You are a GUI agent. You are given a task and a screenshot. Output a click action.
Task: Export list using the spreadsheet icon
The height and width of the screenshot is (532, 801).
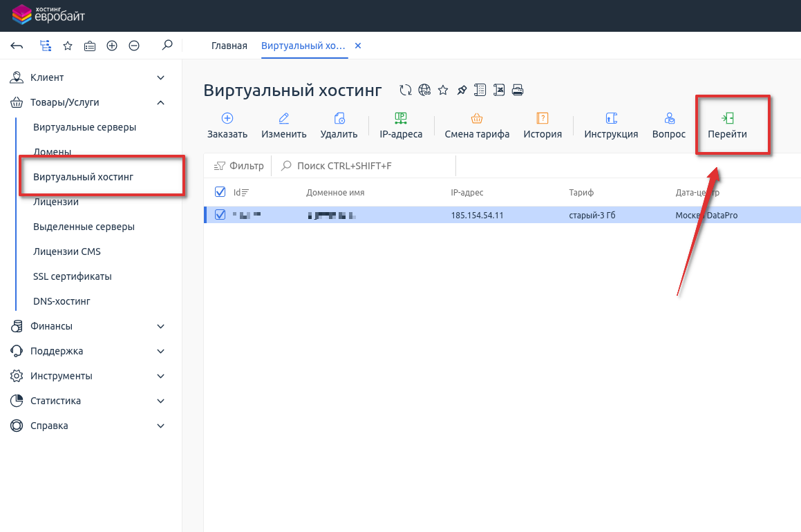498,91
